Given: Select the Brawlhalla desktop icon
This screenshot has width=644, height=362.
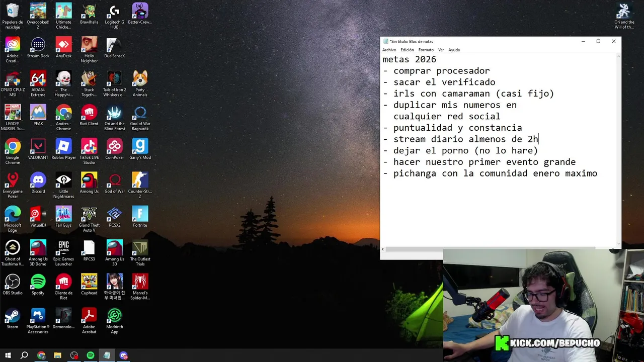Looking at the screenshot, I should 89,14.
